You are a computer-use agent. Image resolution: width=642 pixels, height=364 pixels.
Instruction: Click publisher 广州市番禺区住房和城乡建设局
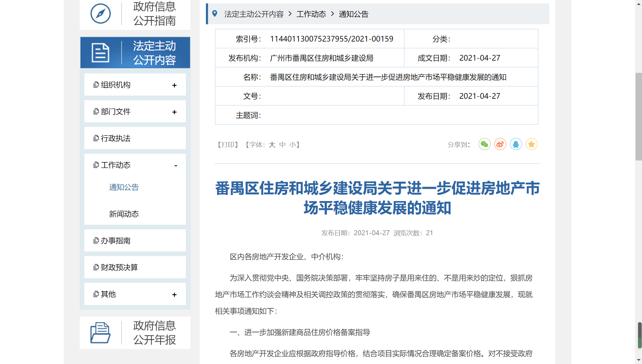pyautogui.click(x=322, y=58)
